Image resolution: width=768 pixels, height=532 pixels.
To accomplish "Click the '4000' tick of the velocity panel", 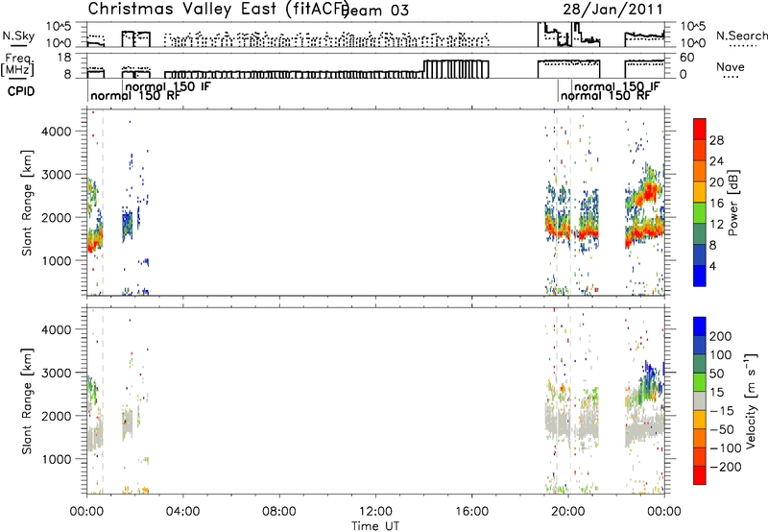I will tap(56, 329).
